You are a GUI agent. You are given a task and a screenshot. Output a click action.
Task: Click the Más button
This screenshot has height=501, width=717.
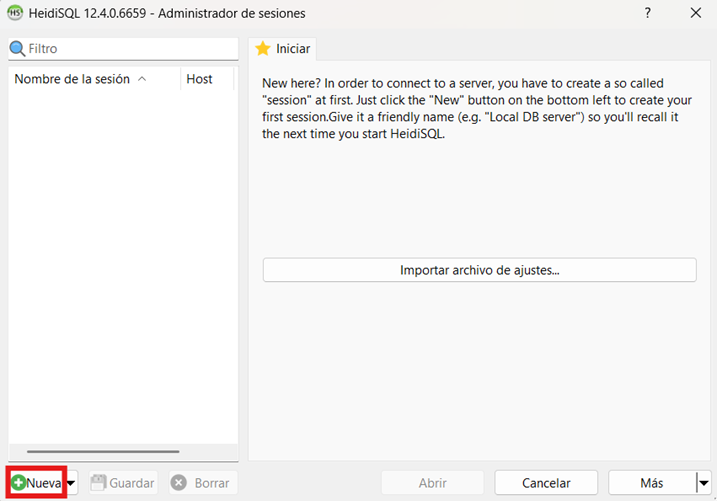[x=652, y=483]
